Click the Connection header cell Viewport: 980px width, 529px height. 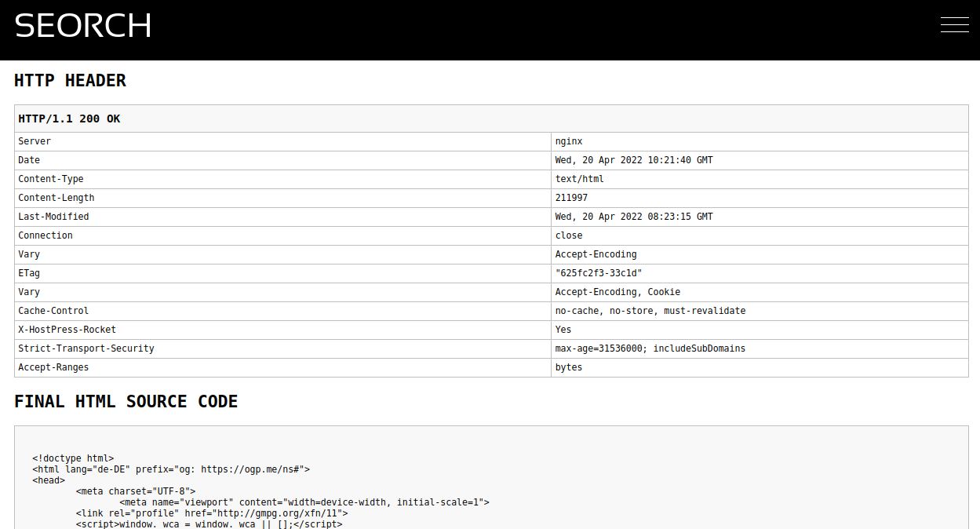[x=283, y=236]
